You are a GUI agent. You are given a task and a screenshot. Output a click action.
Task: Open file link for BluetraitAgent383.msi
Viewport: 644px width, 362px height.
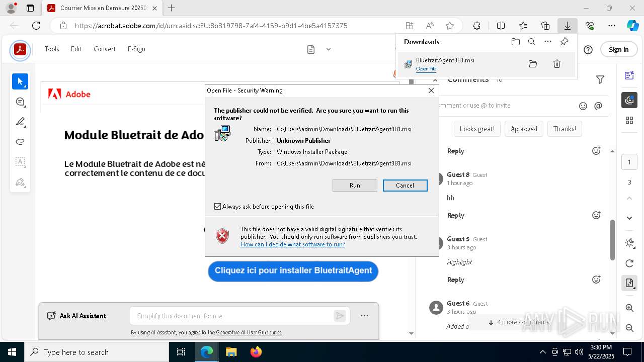coord(426,69)
